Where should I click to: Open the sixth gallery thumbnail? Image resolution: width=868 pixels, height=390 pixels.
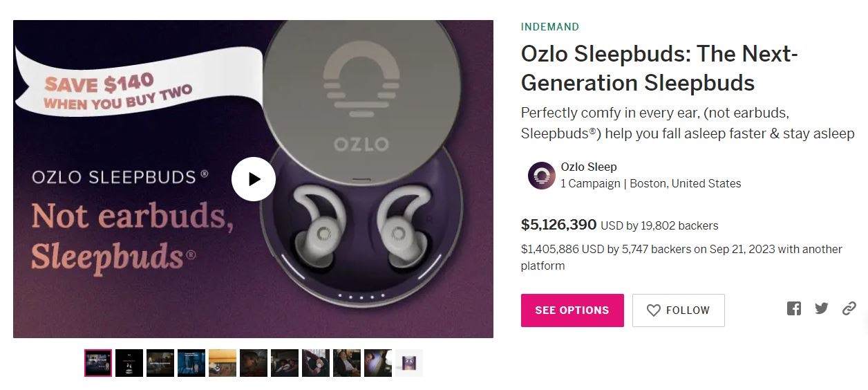(254, 363)
